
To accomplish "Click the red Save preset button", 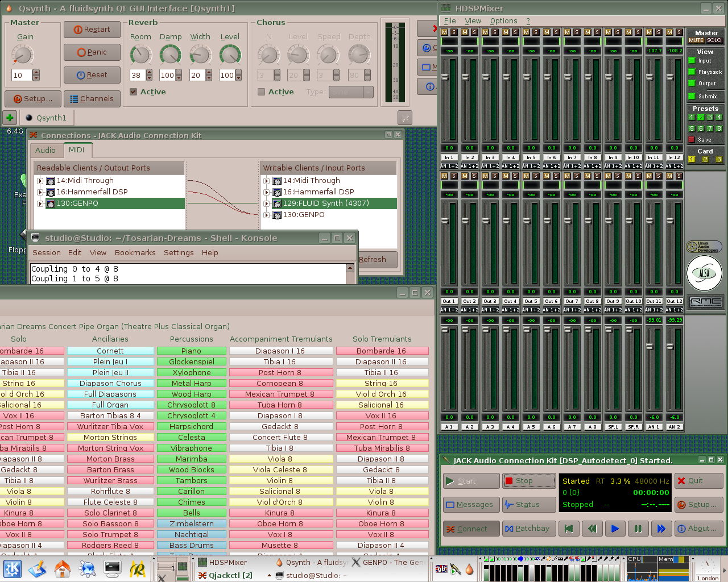I will (692, 139).
